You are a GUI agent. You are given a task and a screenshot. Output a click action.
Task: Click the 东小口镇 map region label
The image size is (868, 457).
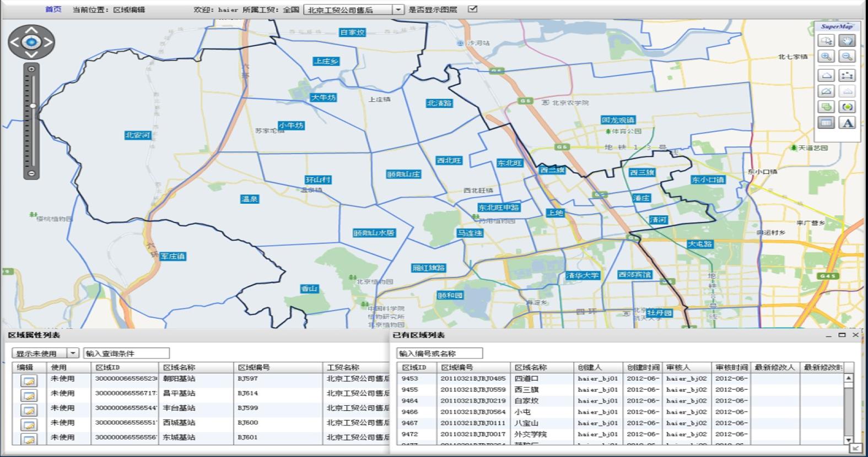tap(708, 179)
